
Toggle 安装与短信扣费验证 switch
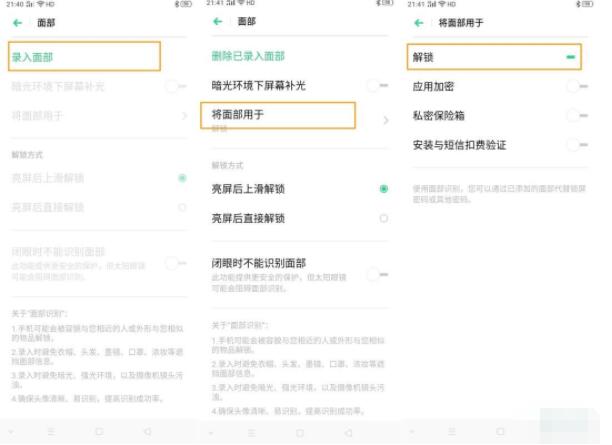pyautogui.click(x=577, y=145)
